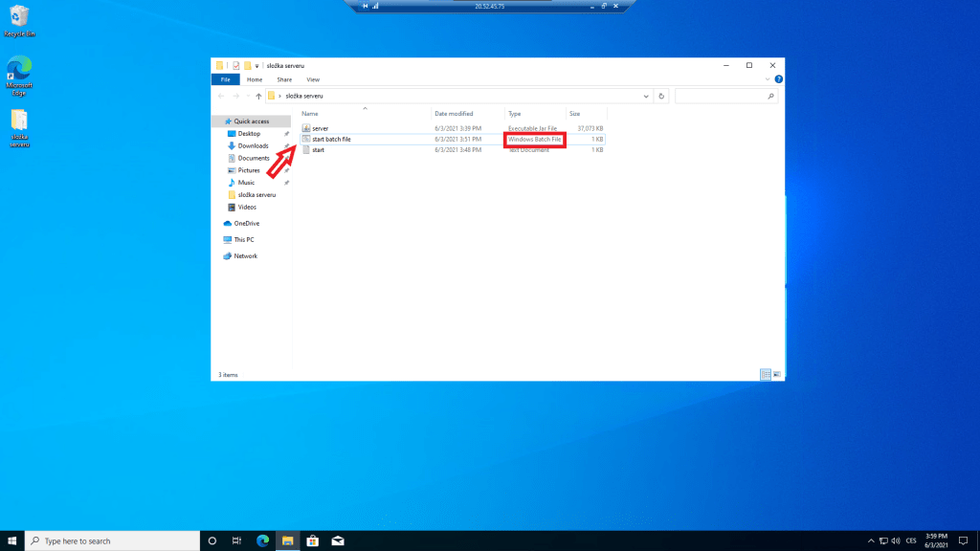980x551 pixels.
Task: Switch to details view layout
Action: click(766, 374)
